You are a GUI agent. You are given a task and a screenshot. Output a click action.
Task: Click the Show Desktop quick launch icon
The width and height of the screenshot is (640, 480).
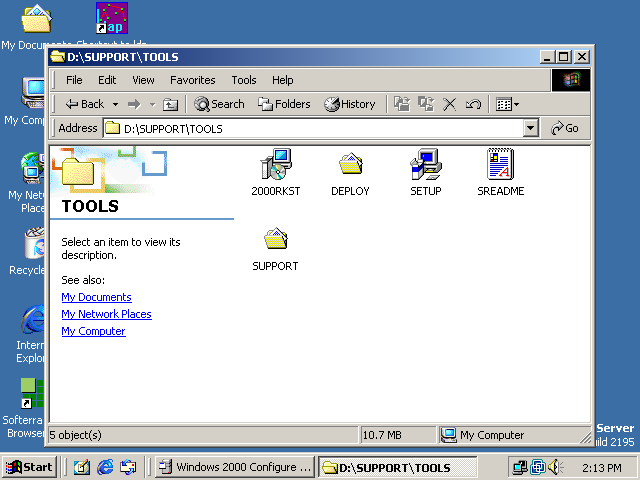click(82, 467)
